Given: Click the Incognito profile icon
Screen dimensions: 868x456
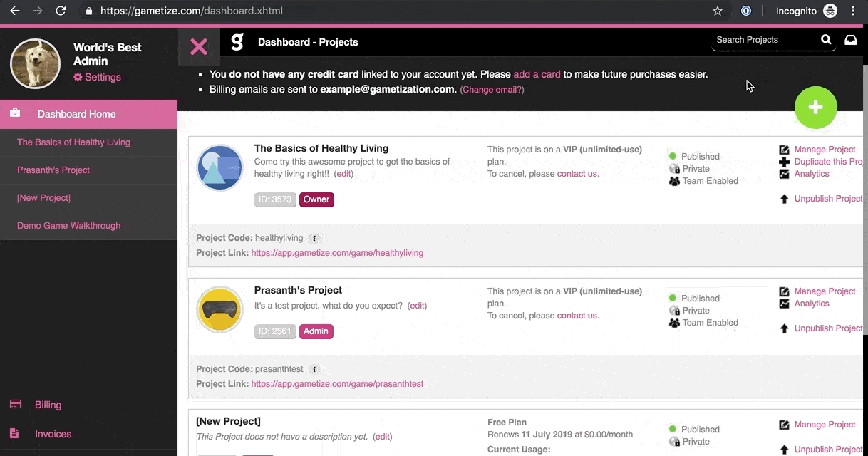Looking at the screenshot, I should [830, 11].
